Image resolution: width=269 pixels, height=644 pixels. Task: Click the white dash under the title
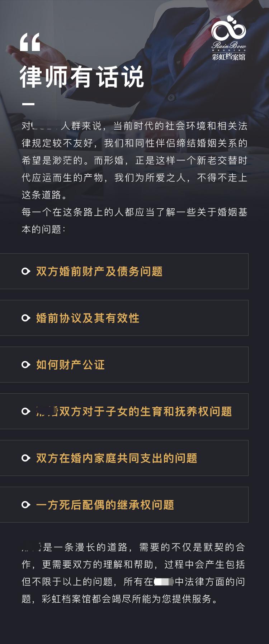click(x=28, y=104)
